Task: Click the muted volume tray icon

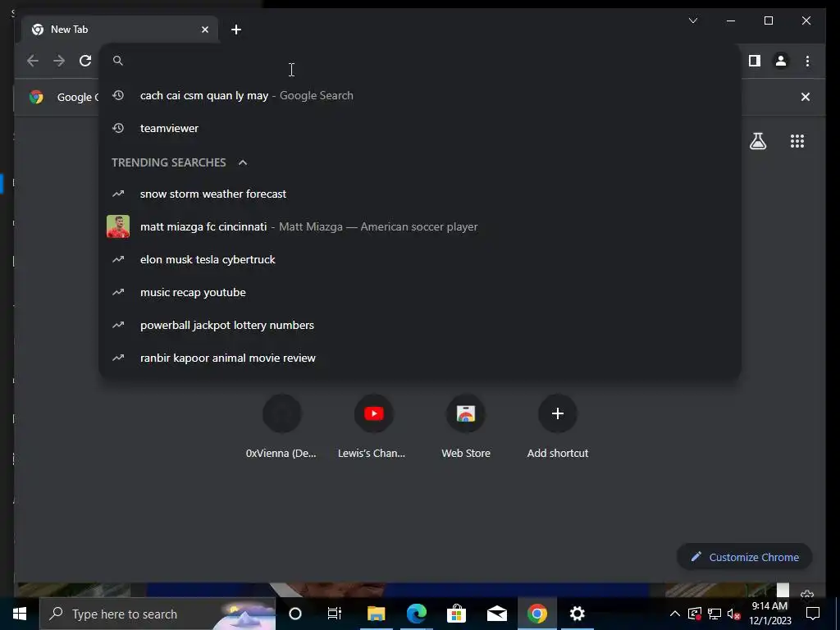Action: 734,614
